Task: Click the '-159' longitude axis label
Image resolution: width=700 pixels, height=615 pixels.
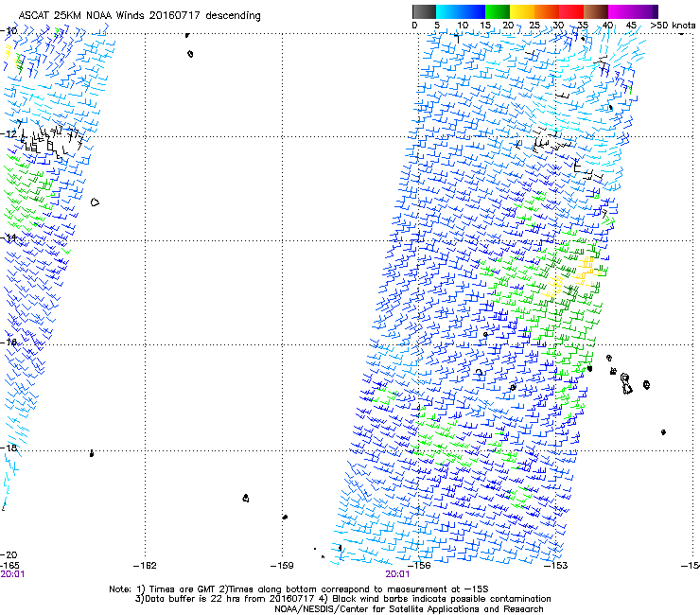Action: click(282, 566)
